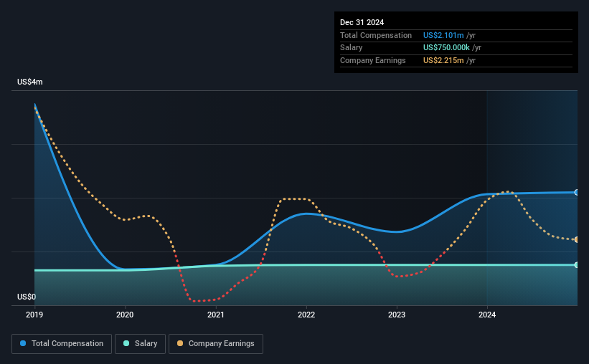The image size is (589, 364).
Task: Toggle the Company Earnings legend button
Action: [216, 344]
